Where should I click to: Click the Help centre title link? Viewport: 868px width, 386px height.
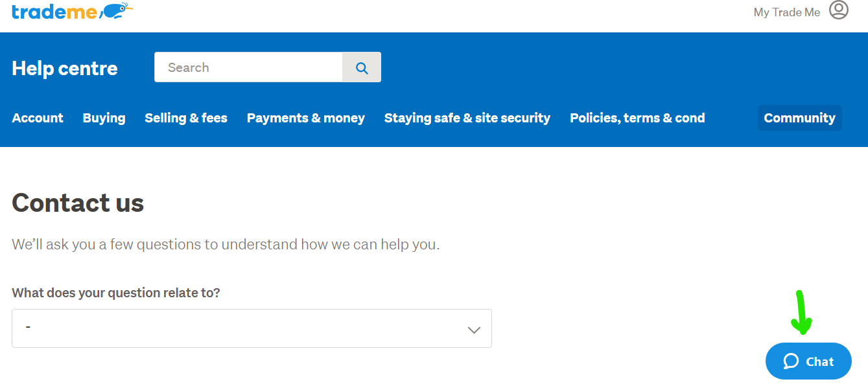tap(65, 68)
